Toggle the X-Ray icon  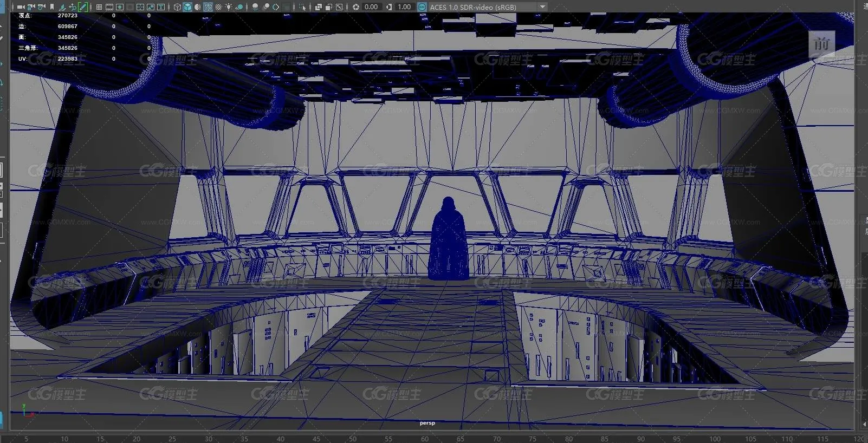point(318,7)
